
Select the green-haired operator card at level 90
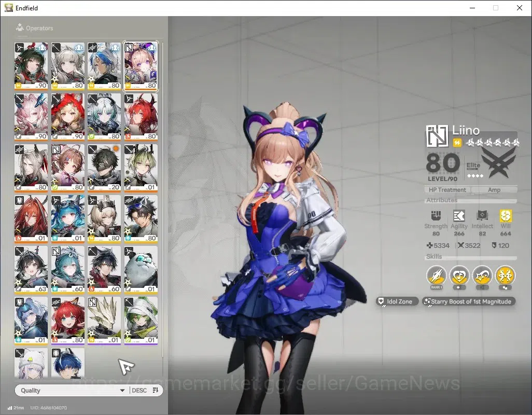(x=31, y=66)
